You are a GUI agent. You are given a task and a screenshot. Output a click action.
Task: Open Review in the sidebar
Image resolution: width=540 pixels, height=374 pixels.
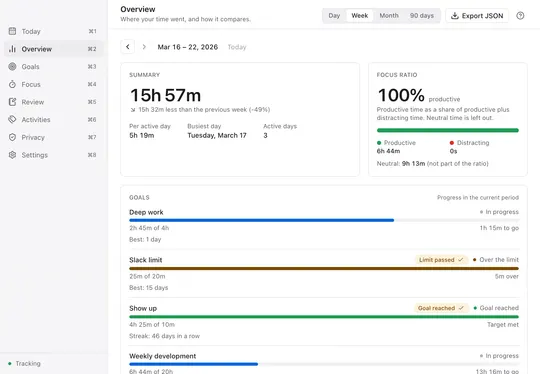coord(54,102)
